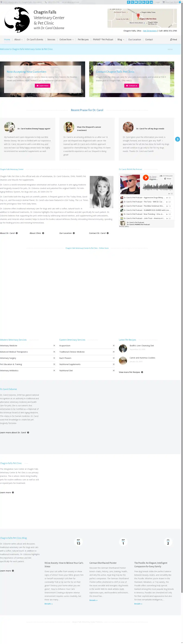Open the Pinterest social icon
Screen dimensions: 183x644
tap(147, 2)
